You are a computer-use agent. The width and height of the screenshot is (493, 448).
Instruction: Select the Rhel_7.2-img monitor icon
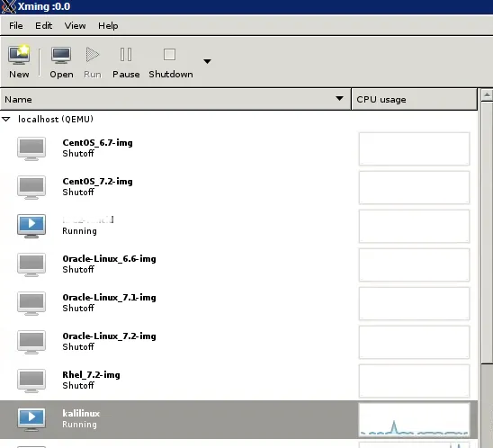tap(31, 381)
